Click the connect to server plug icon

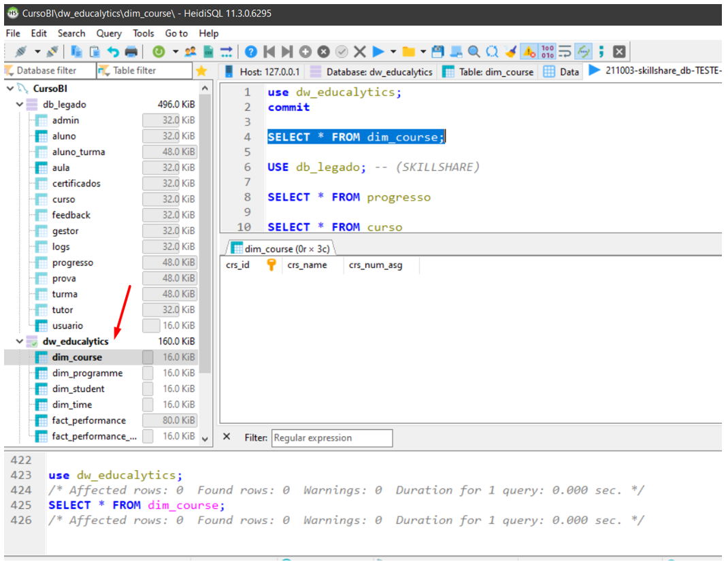(20, 52)
